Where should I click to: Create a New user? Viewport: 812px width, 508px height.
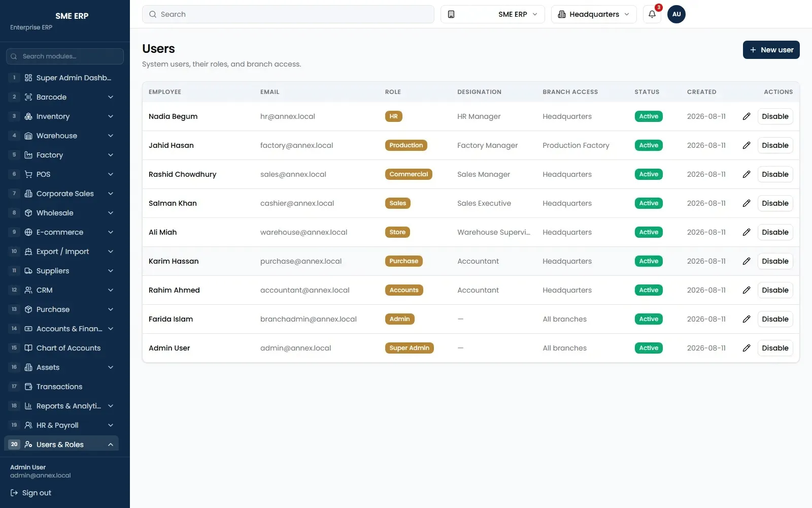tap(771, 50)
